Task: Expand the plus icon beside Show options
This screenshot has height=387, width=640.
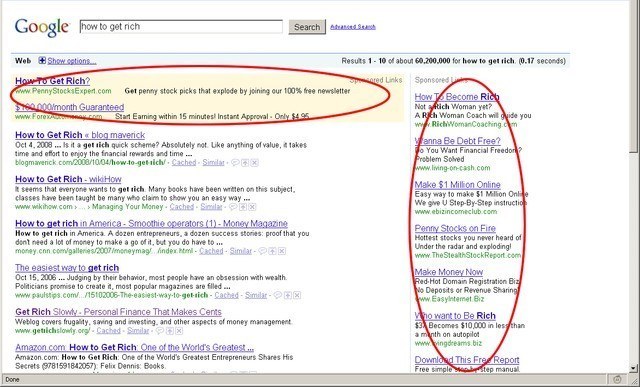Action: tap(42, 60)
